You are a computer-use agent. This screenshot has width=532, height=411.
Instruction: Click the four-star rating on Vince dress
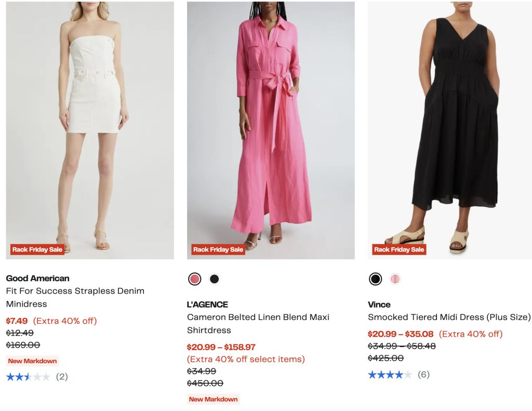click(390, 375)
